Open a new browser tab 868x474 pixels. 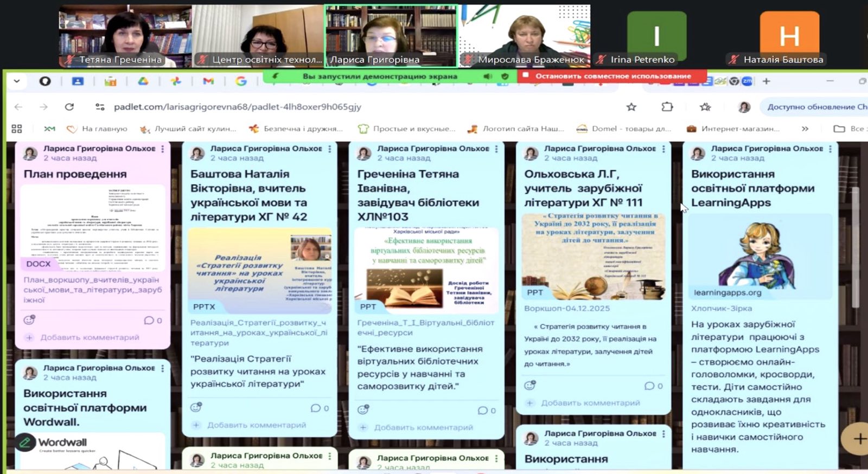tap(766, 81)
